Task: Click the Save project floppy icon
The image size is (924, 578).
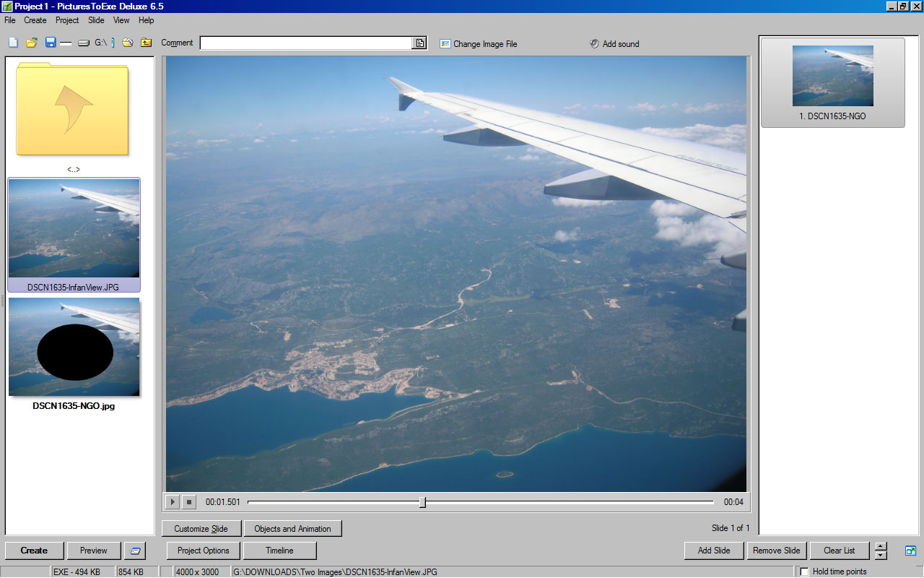Action: coord(51,43)
